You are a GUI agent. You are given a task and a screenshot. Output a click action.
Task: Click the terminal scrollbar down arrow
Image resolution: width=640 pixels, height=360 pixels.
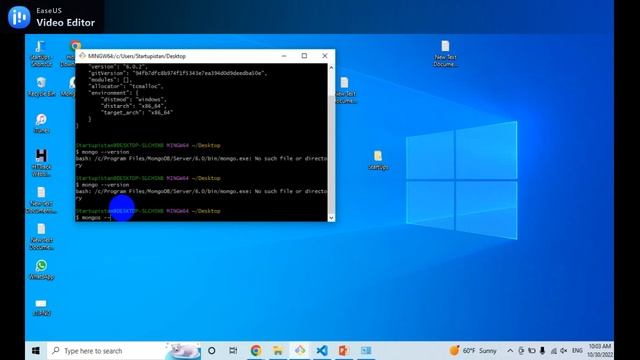(x=331, y=218)
